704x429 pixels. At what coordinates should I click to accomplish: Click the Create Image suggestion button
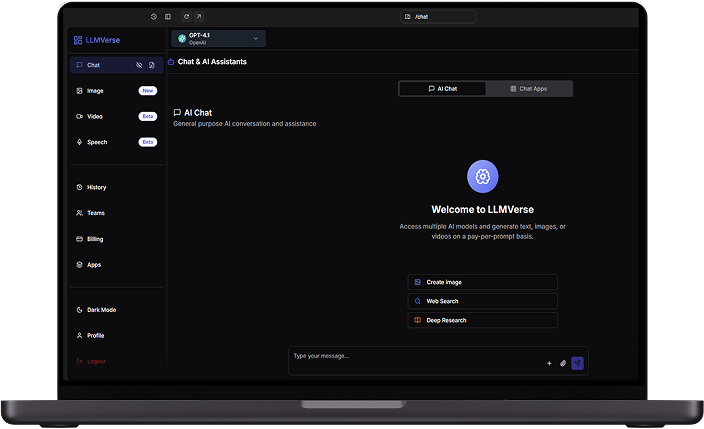pyautogui.click(x=483, y=282)
